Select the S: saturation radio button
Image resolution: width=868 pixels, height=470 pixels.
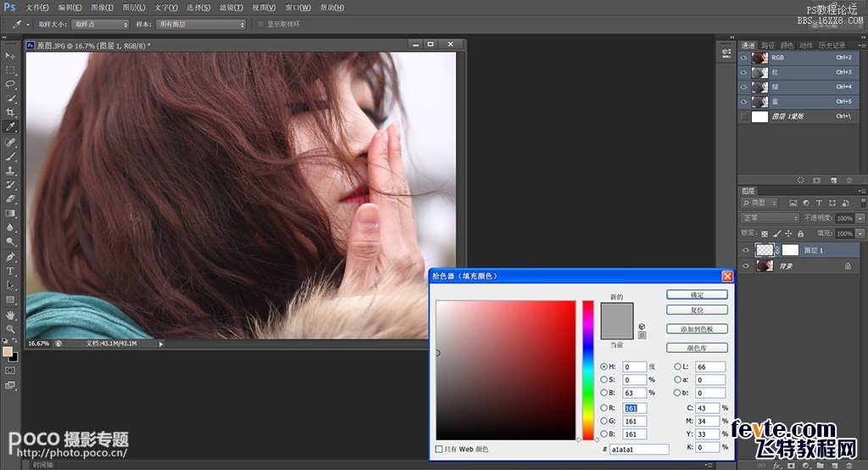(604, 380)
